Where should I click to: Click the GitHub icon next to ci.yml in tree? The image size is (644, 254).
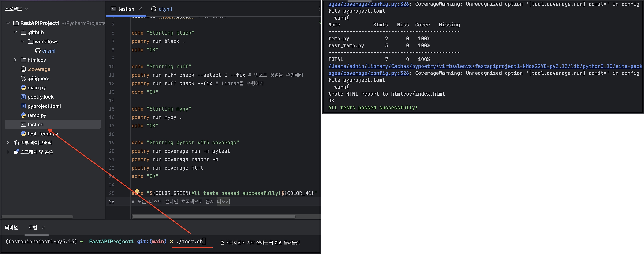38,51
